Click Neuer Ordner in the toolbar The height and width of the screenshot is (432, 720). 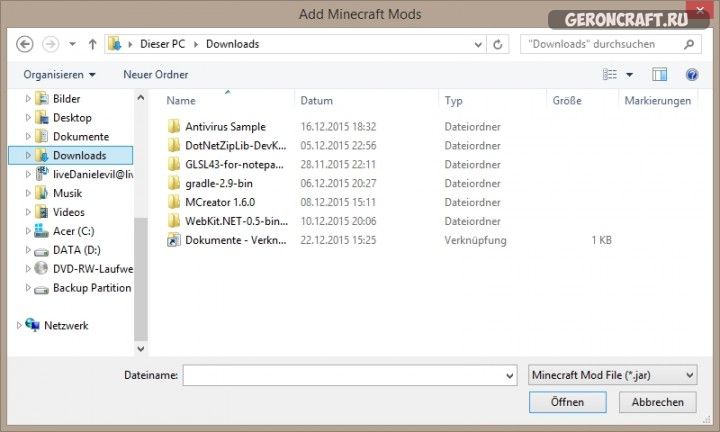(155, 75)
